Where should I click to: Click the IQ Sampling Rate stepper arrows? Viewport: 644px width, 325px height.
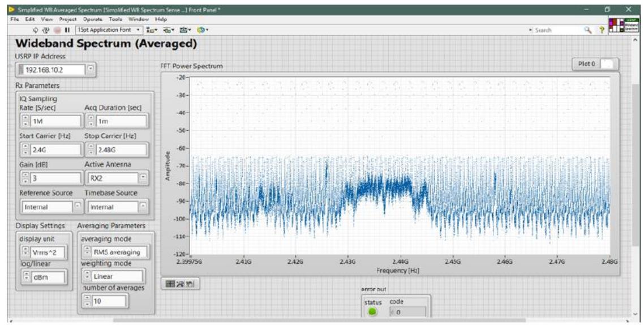pos(25,121)
